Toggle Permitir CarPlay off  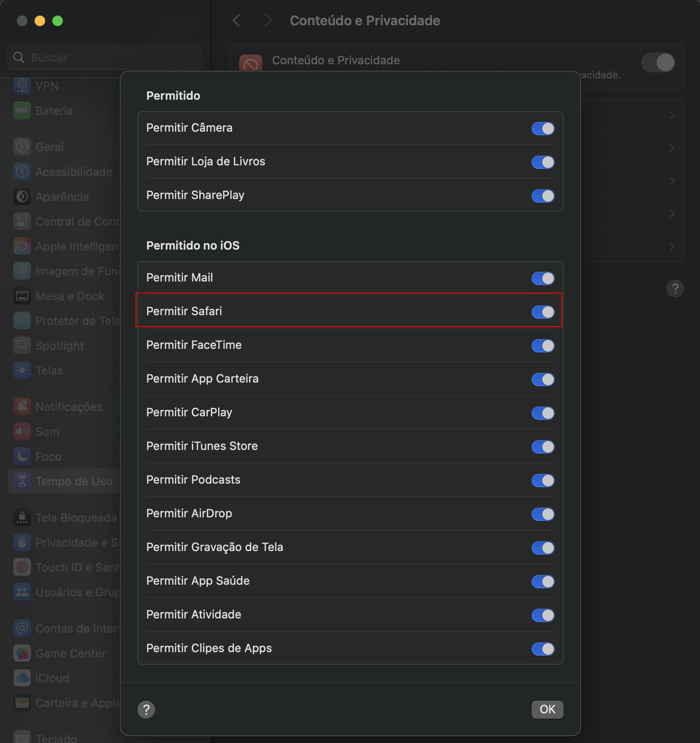(x=543, y=413)
